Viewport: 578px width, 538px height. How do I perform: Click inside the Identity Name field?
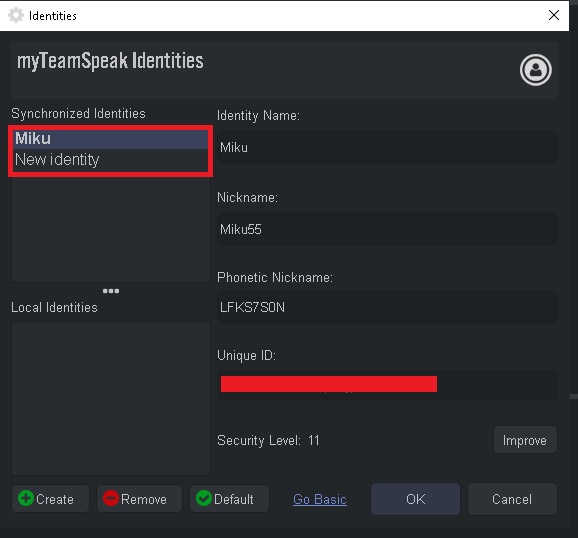pyautogui.click(x=387, y=147)
